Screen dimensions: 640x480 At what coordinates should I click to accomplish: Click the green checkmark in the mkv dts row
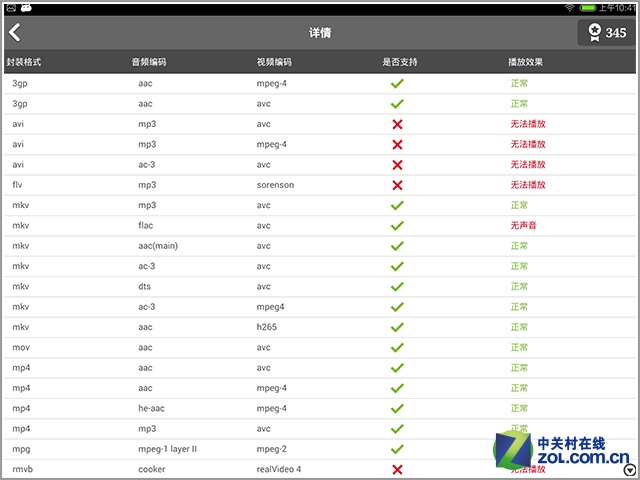pyautogui.click(x=397, y=287)
